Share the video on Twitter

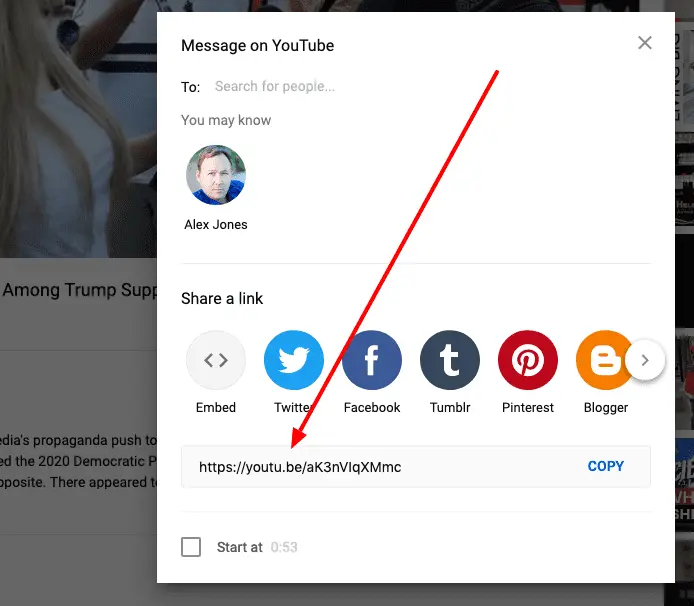[x=293, y=360]
